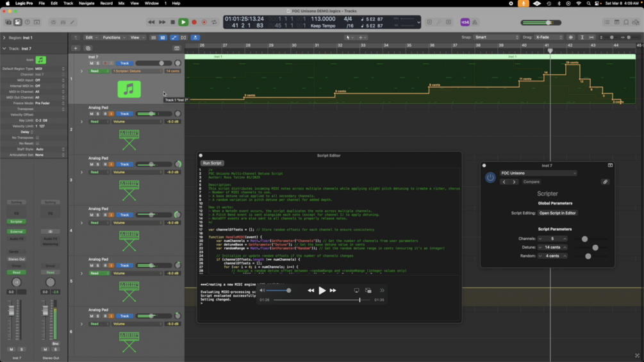Check the No Transpose checkbox
The height and width of the screenshot is (362, 644).
(37, 138)
